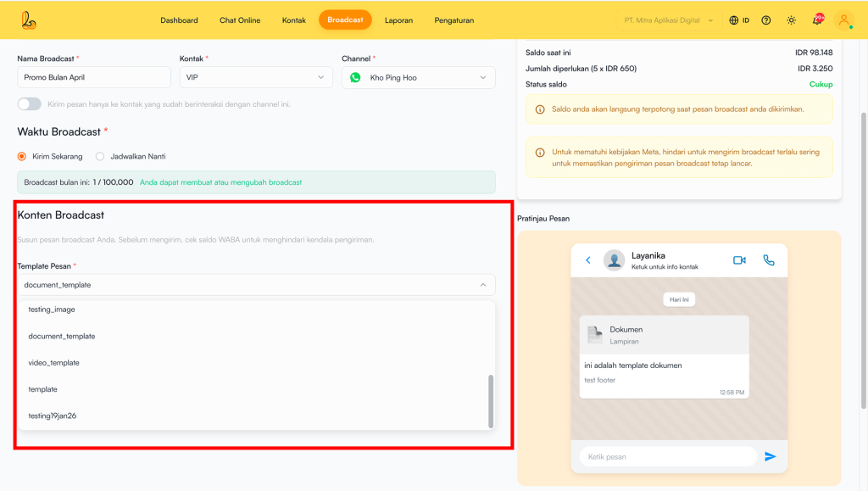
Task: Open Channel Kho Ping Hoo dropdown
Action: click(x=418, y=77)
